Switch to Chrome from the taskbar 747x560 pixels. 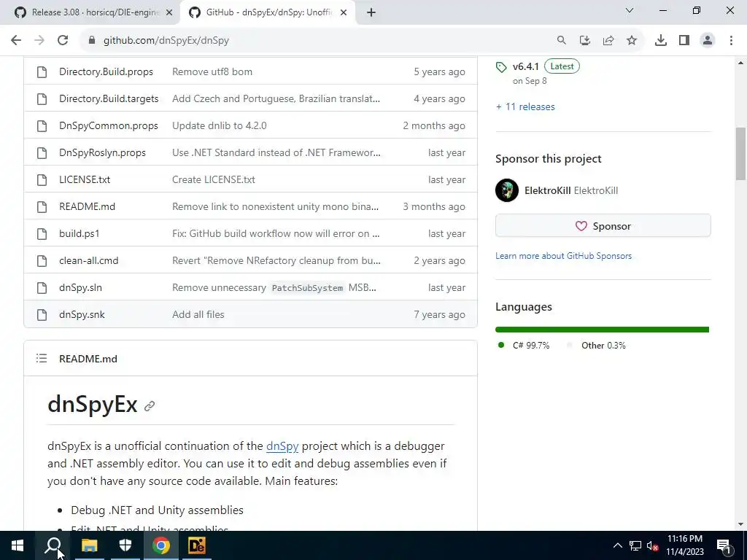tap(161, 545)
